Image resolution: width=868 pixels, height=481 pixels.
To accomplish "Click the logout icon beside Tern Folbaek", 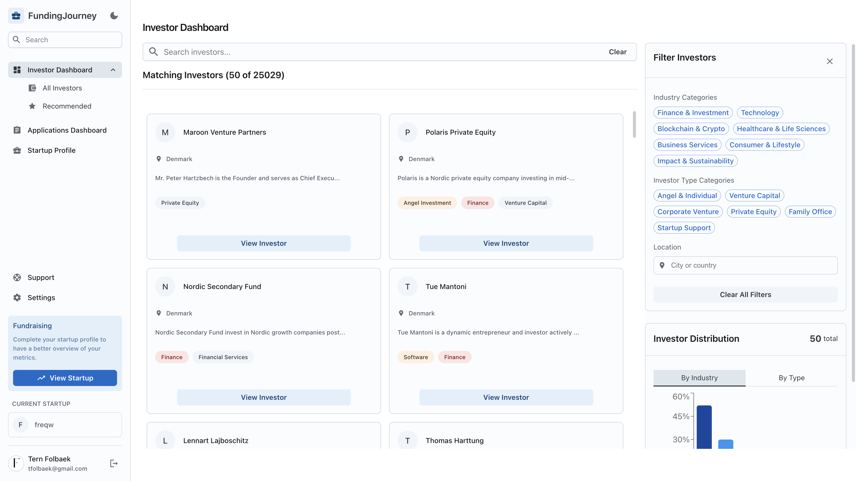I will tap(114, 463).
